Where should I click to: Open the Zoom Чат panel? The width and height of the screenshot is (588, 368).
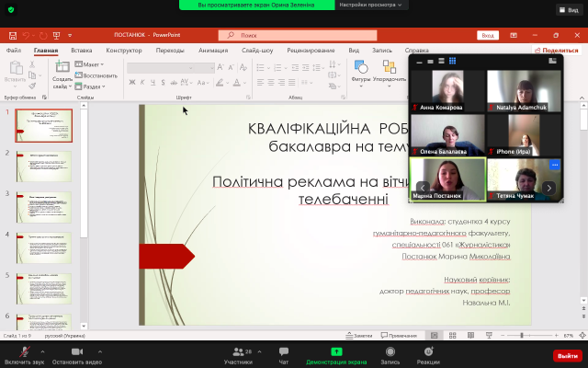click(x=284, y=354)
